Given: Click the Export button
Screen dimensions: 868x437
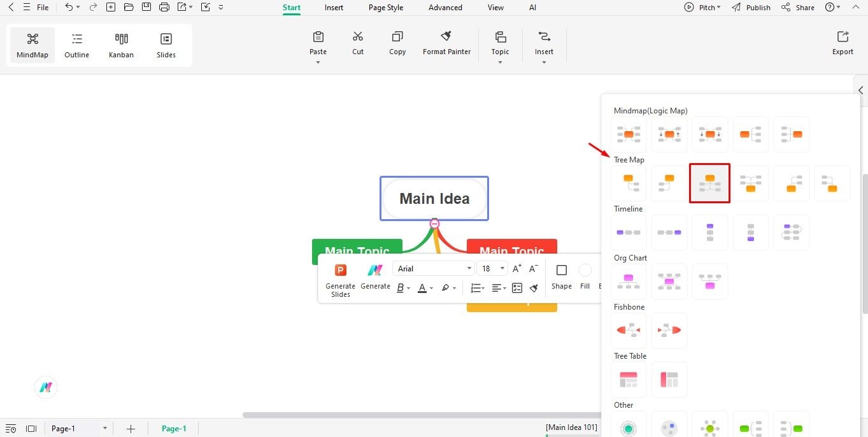Looking at the screenshot, I should click(843, 43).
